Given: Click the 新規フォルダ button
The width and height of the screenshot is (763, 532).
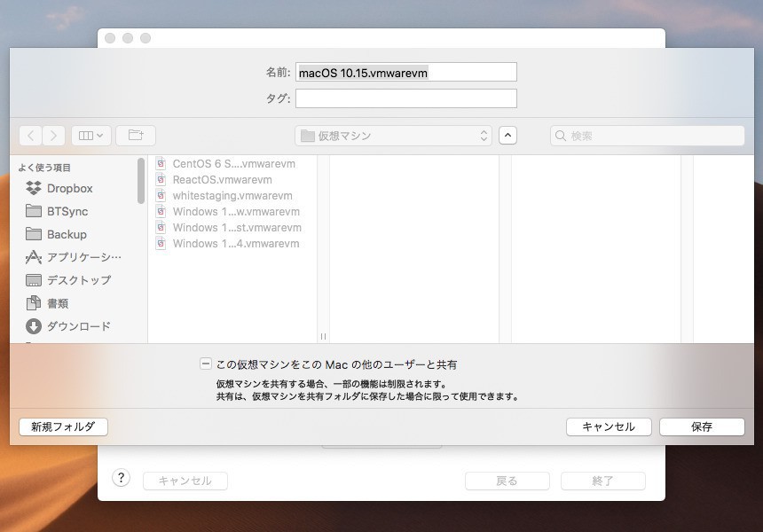Looking at the screenshot, I should tap(63, 426).
